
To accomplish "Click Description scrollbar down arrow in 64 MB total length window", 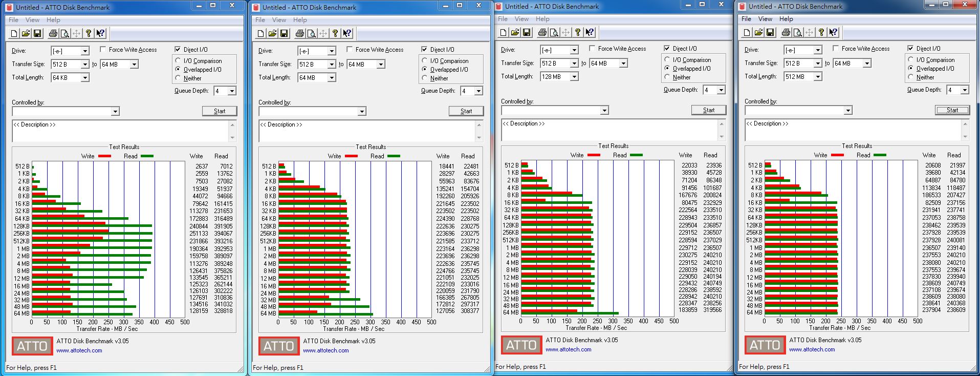I will 479,138.
